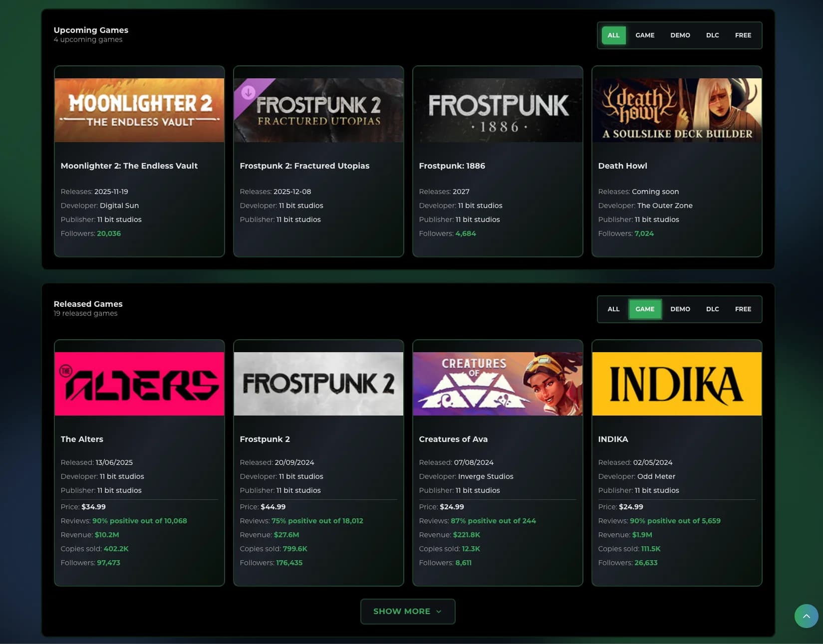Open the Frostpunk 2 banner in Released Games

click(318, 383)
